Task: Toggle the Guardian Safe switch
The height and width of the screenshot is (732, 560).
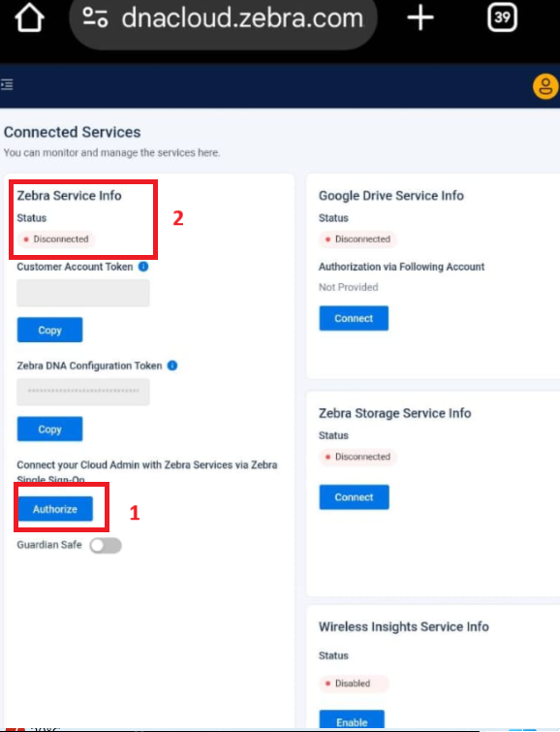Action: pyautogui.click(x=106, y=545)
